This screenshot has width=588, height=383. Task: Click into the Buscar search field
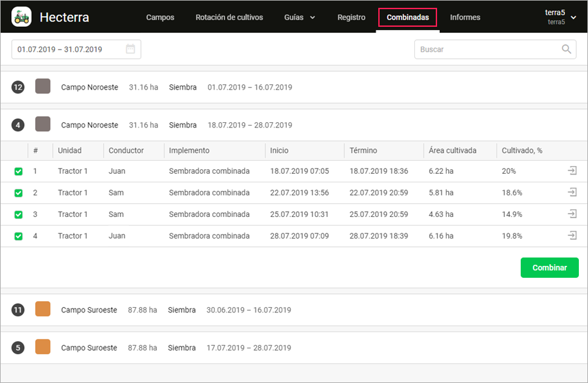(487, 50)
